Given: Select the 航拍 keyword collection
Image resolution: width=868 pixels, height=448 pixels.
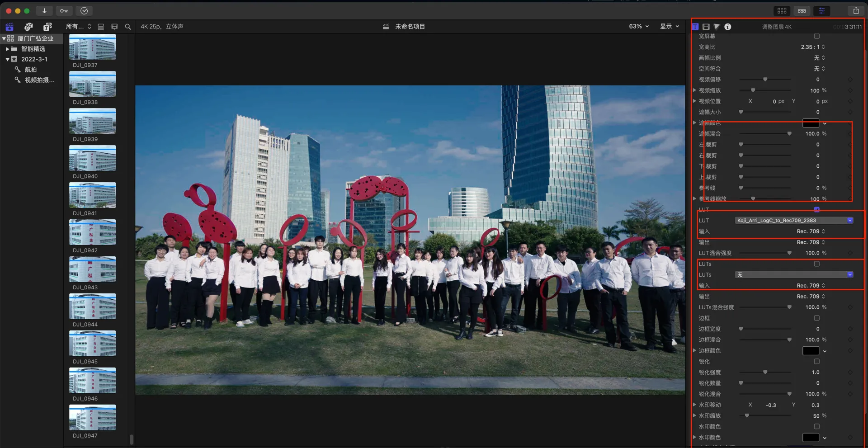Looking at the screenshot, I should 31,70.
